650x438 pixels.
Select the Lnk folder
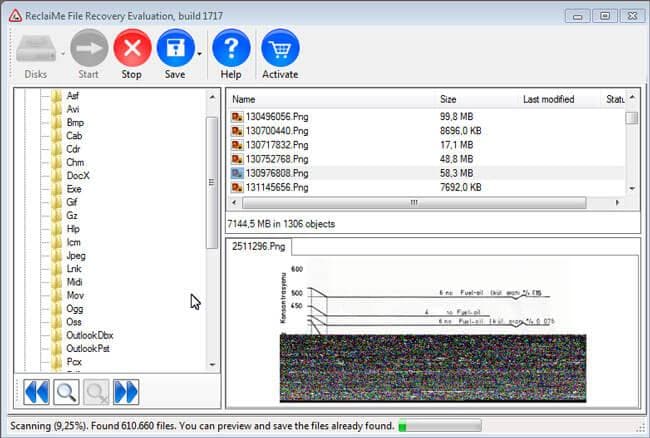(66, 269)
